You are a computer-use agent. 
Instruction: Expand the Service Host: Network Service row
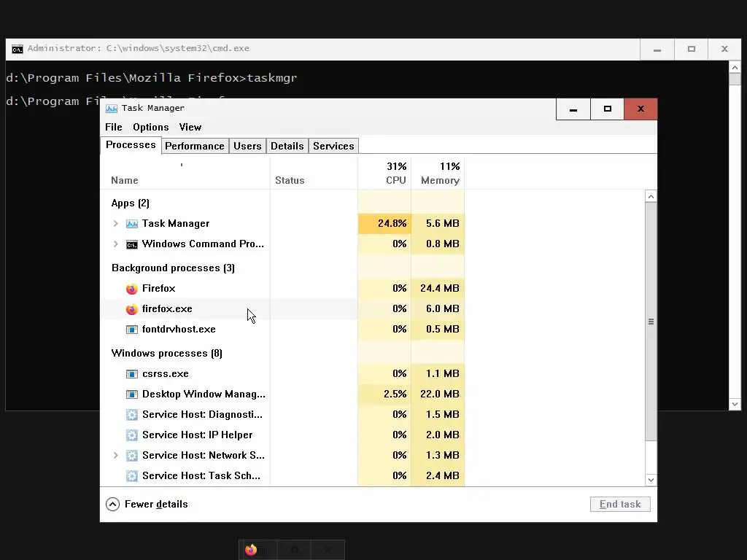(x=115, y=455)
